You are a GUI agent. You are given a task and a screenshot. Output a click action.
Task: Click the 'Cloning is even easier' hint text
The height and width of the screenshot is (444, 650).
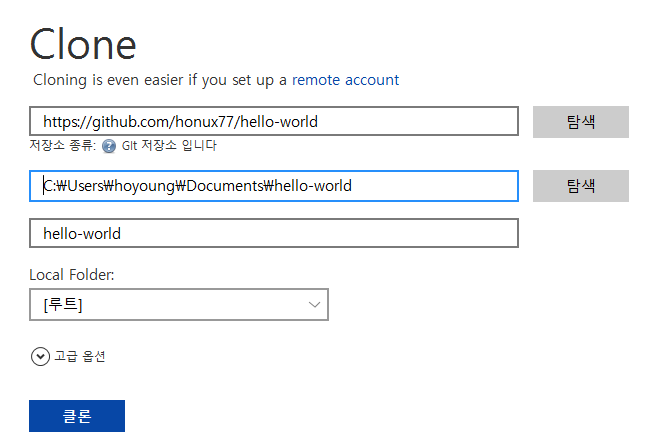coord(160,80)
